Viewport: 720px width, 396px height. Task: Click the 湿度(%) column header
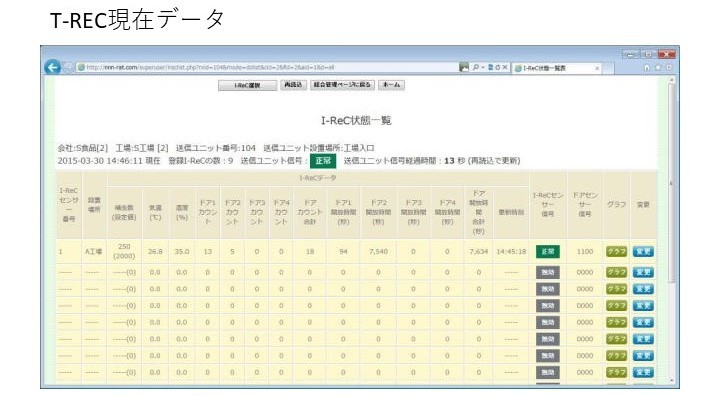(x=182, y=213)
